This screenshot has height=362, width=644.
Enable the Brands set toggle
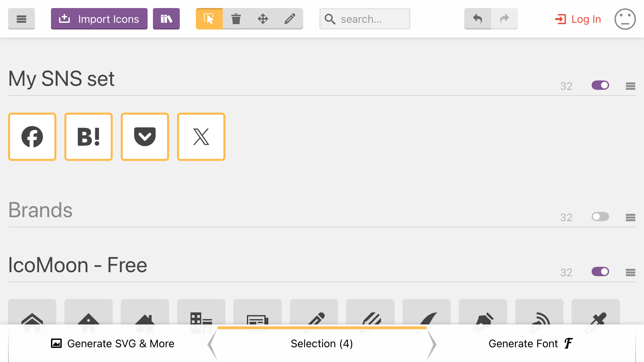coord(600,217)
